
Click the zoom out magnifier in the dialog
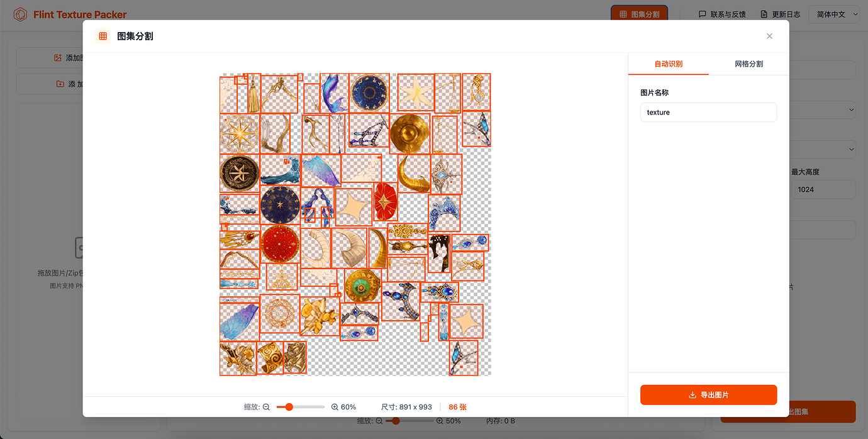click(x=266, y=407)
